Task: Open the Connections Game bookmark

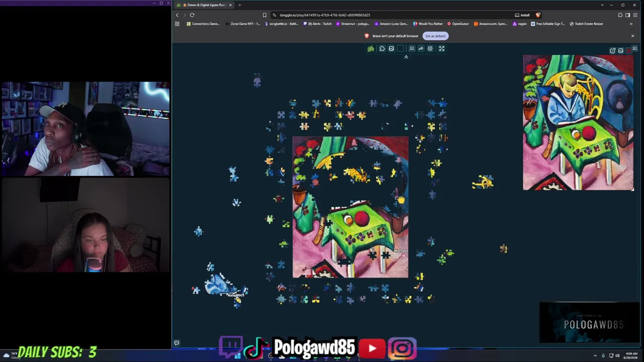Action: 203,24
